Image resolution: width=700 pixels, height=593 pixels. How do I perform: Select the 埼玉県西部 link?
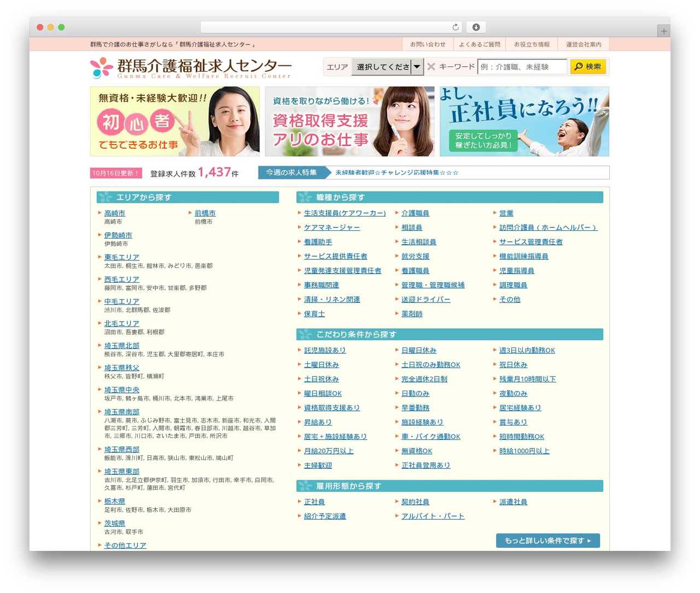point(121,449)
